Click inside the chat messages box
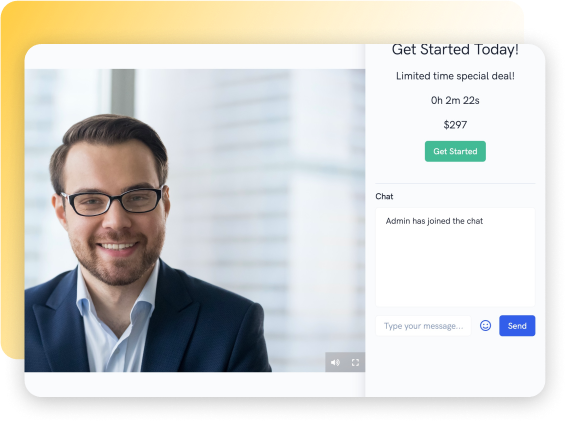 click(x=455, y=257)
